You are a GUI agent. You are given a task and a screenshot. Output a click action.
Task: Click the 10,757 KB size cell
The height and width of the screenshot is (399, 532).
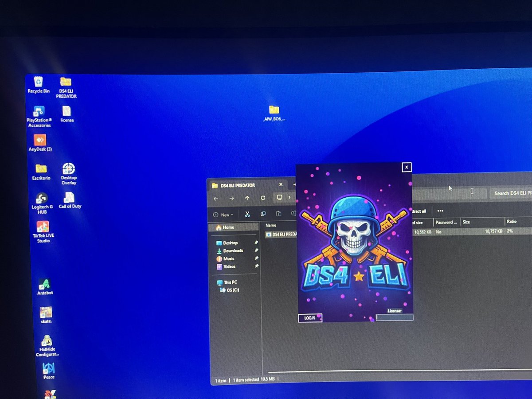tap(493, 231)
